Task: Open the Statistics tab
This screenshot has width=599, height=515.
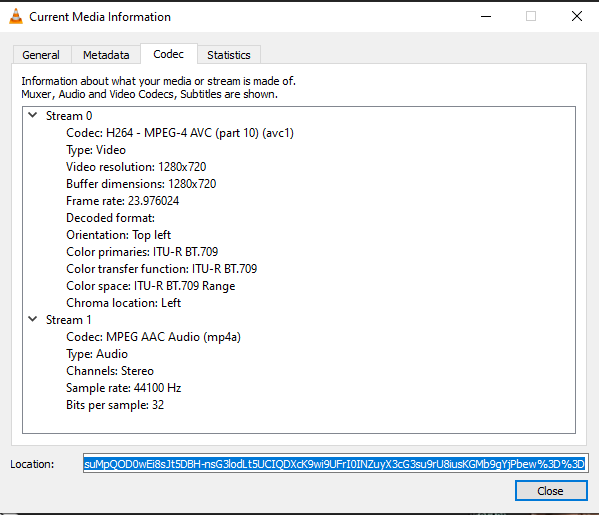Action: pyautogui.click(x=229, y=55)
